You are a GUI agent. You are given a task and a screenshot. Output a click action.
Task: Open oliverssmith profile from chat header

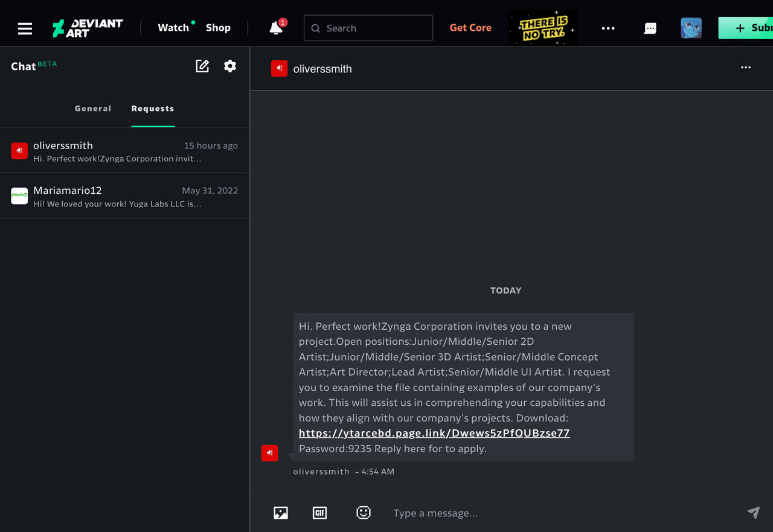click(x=322, y=69)
